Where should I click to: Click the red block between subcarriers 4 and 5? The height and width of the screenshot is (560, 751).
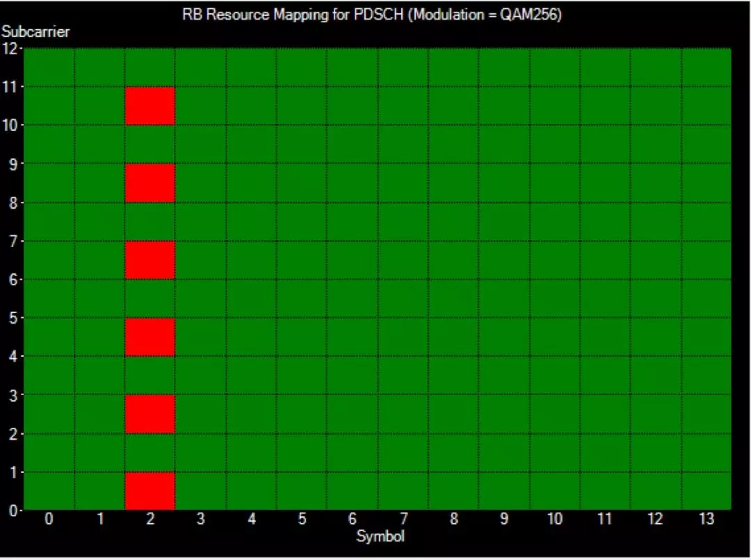click(150, 337)
